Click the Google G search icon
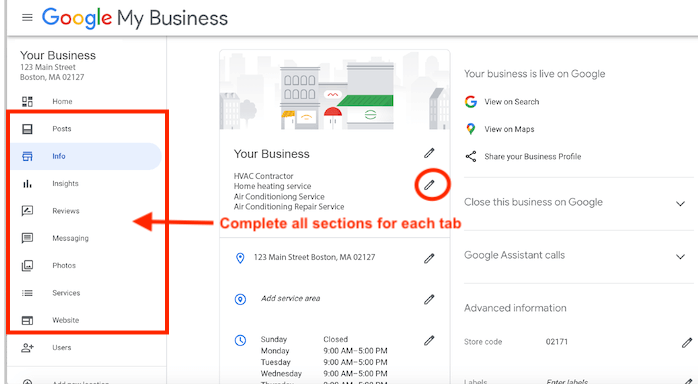 (x=471, y=101)
